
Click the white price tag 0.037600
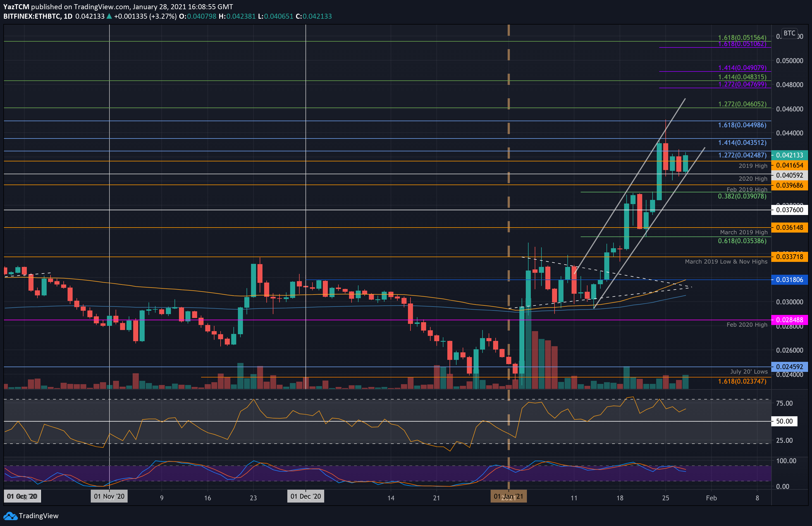(x=789, y=210)
